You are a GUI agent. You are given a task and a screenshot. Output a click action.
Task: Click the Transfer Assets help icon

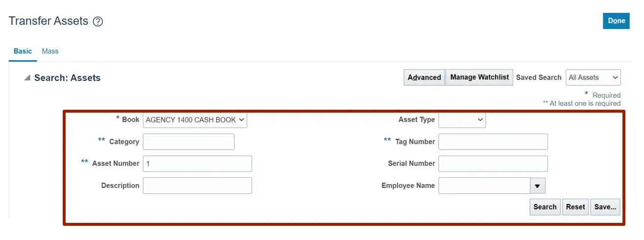[x=98, y=22]
